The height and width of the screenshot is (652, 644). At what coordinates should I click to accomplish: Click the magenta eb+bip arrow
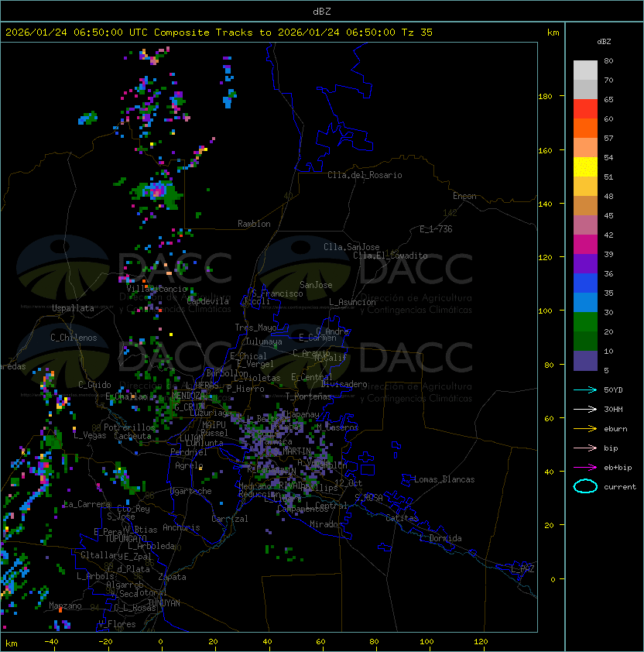click(x=585, y=468)
